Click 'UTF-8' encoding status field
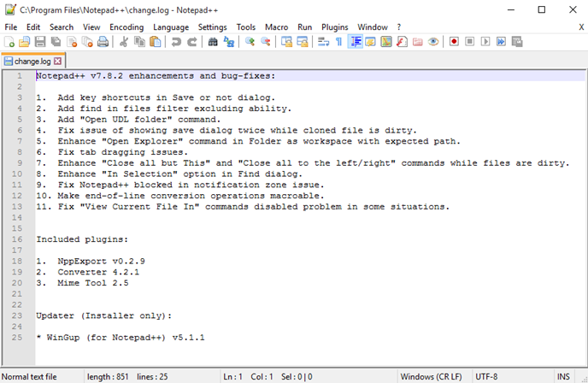The height and width of the screenshot is (383, 588). (486, 377)
